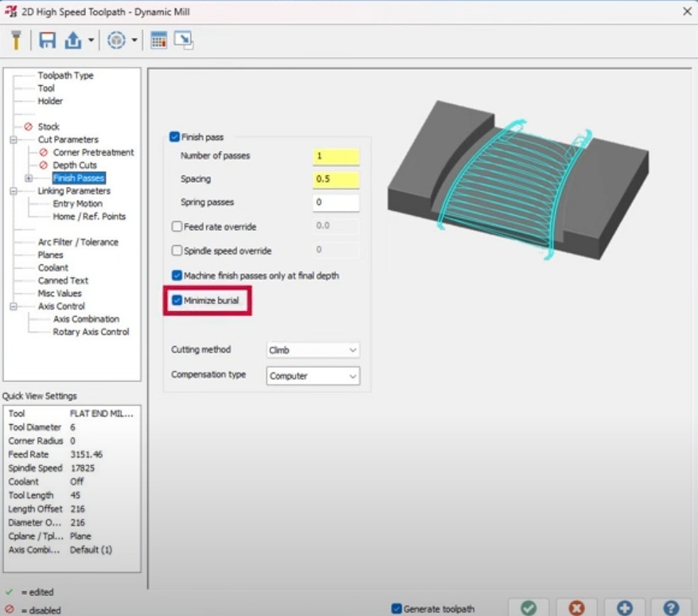
Task: Select the Tool page in the tree
Action: tap(46, 88)
